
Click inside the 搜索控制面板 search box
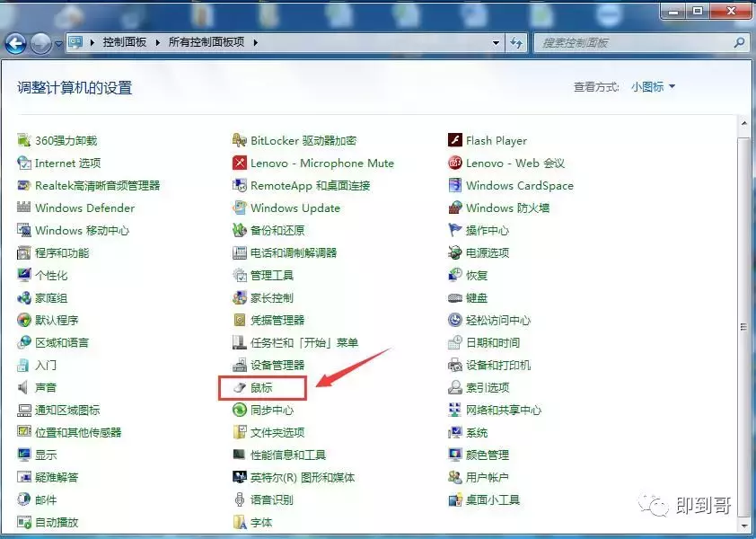629,41
